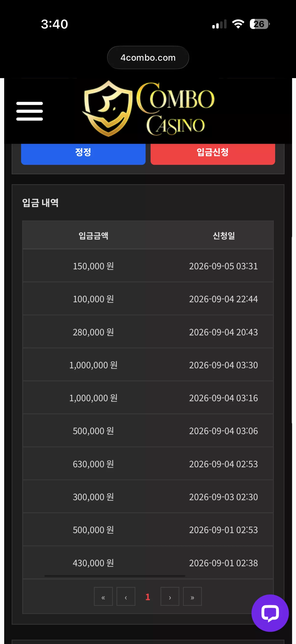Select the 430,000 원 deposit row
The height and width of the screenshot is (644, 296).
pyautogui.click(x=148, y=562)
